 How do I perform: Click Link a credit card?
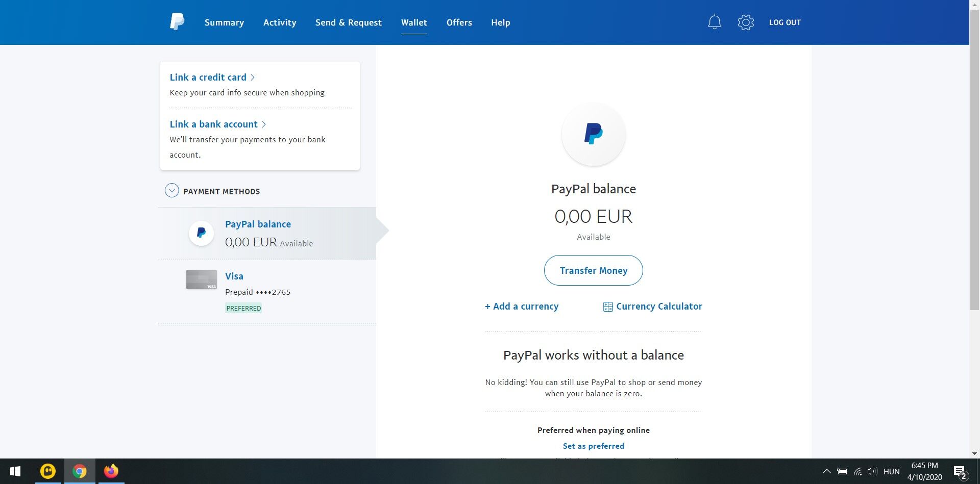208,78
